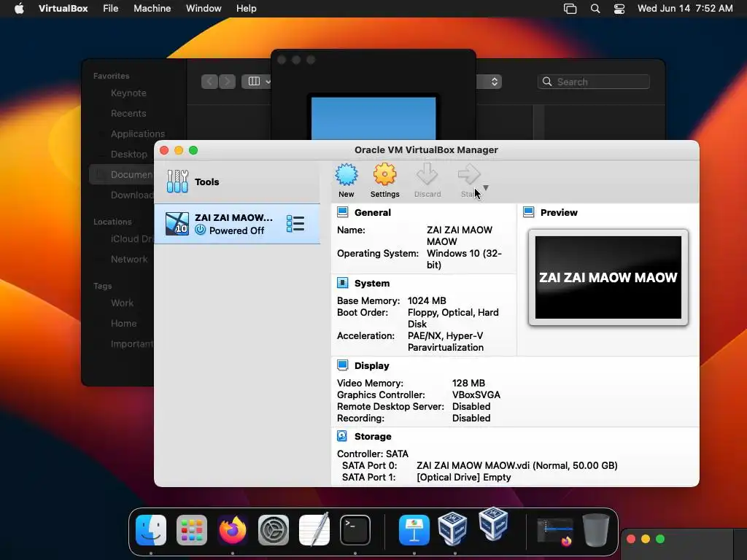Click the first VirtualBox Dock icon
747x560 pixels.
(452, 529)
